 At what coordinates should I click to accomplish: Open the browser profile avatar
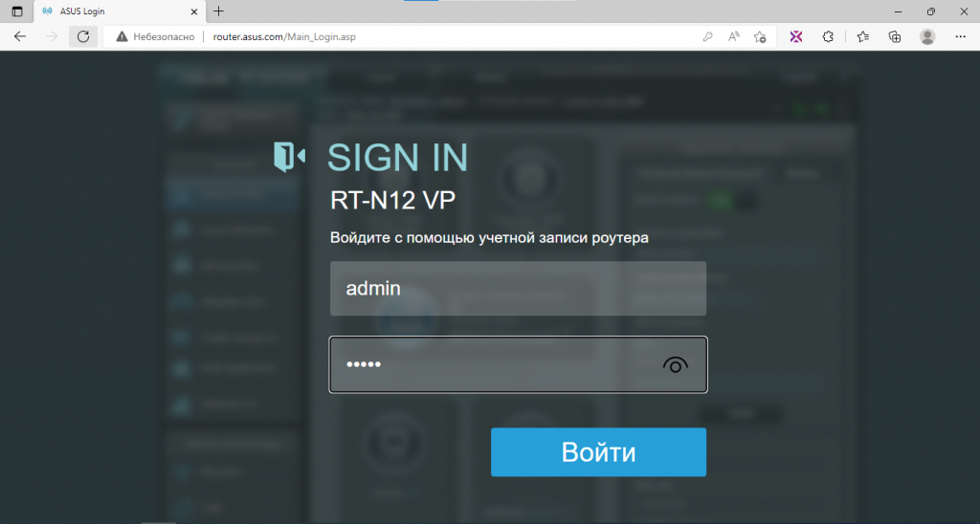pyautogui.click(x=927, y=37)
